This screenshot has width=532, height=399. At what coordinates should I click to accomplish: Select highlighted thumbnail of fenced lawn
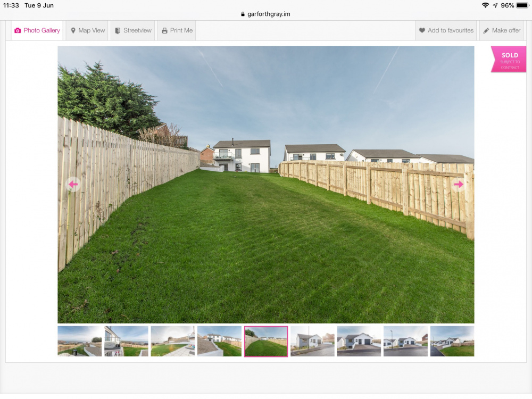[266, 342]
